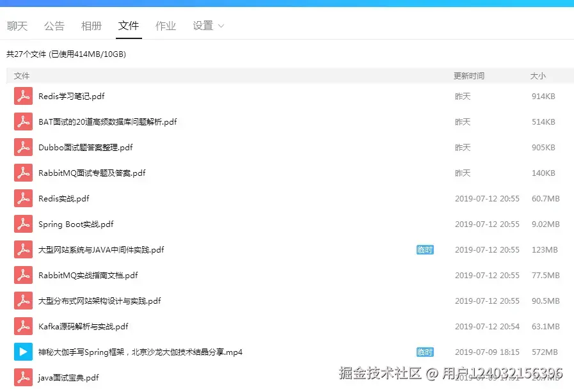Click the 临时 badge on the JAVA中间件实践 row

[425, 250]
